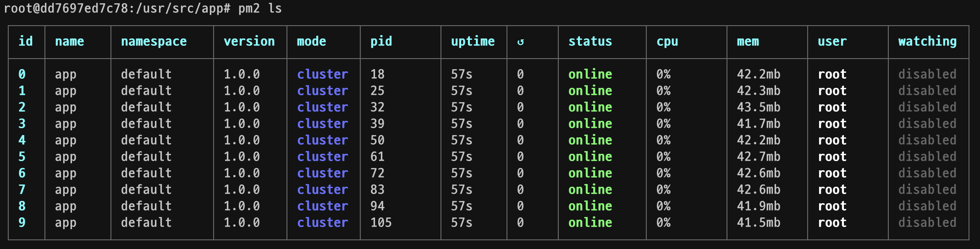Click memory value 42.3mb
The width and height of the screenshot is (980, 249).
click(x=759, y=91)
